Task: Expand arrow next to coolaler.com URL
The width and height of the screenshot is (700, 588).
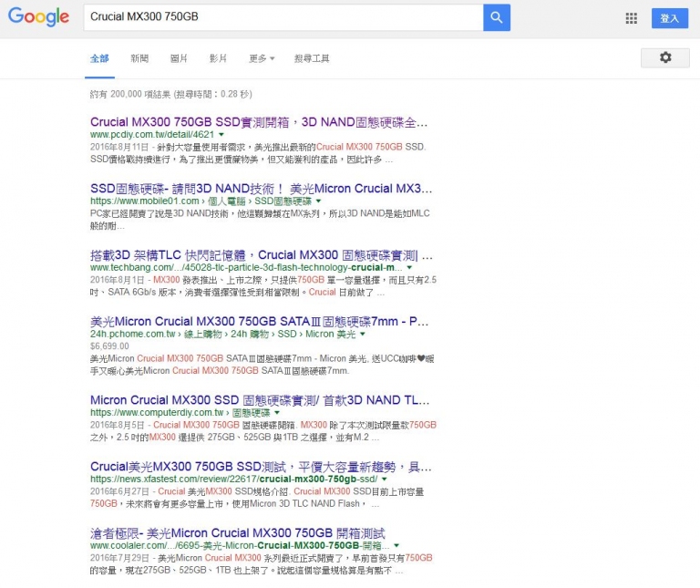Action: pos(396,545)
